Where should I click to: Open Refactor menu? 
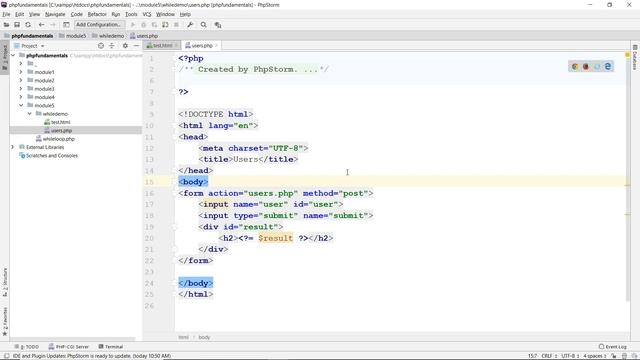click(x=97, y=14)
